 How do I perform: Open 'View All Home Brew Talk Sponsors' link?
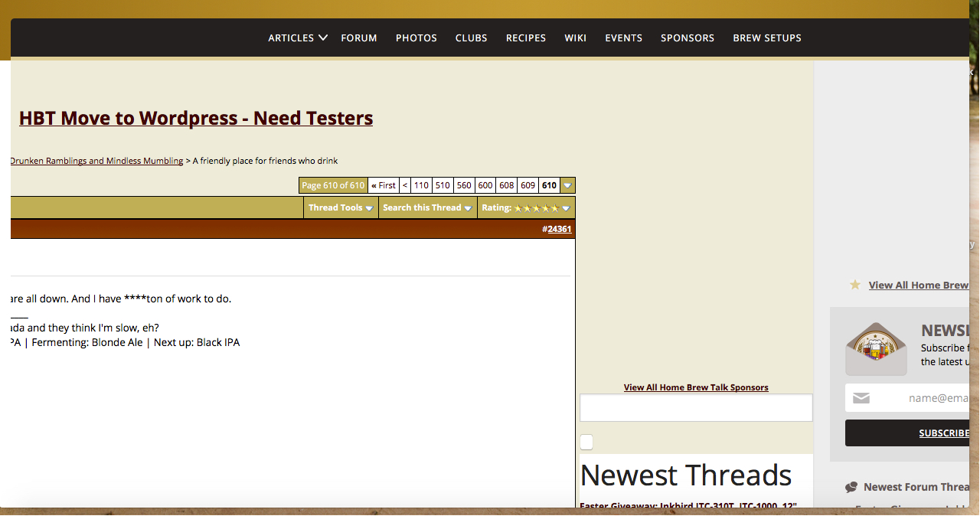[x=696, y=387]
